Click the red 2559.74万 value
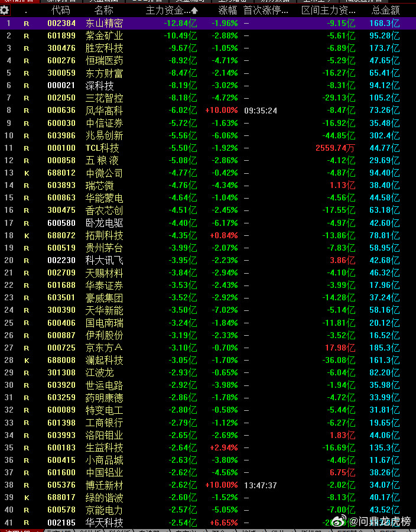 click(335, 148)
